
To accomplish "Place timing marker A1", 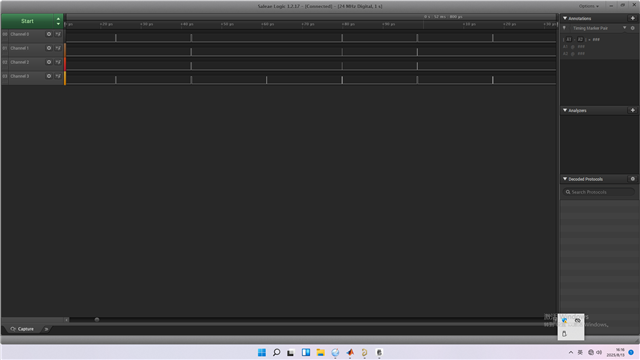I will point(568,40).
